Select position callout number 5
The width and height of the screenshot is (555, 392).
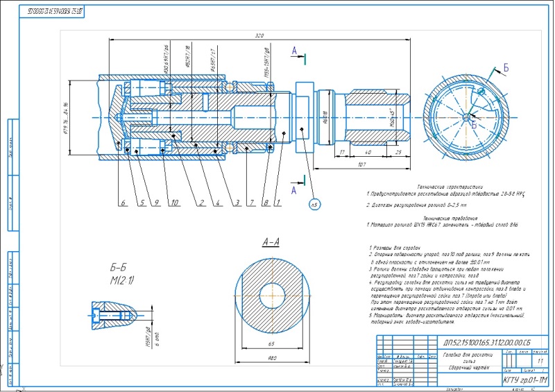point(142,203)
